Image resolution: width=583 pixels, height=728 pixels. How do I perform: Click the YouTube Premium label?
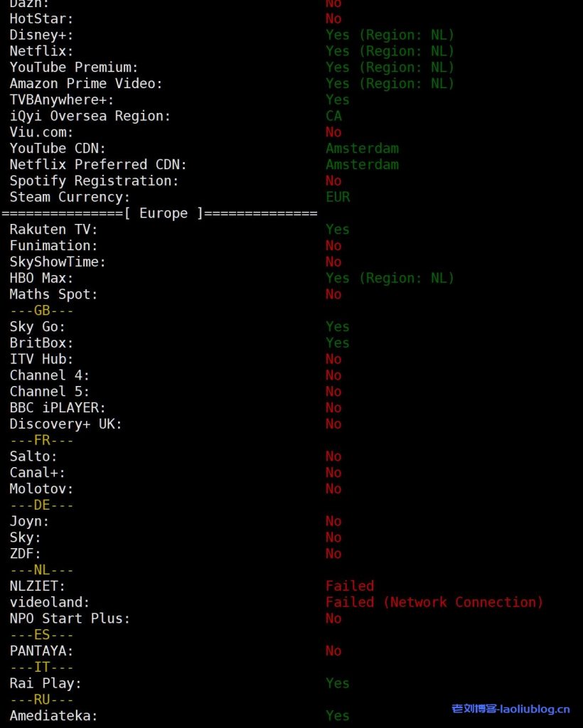74,68
